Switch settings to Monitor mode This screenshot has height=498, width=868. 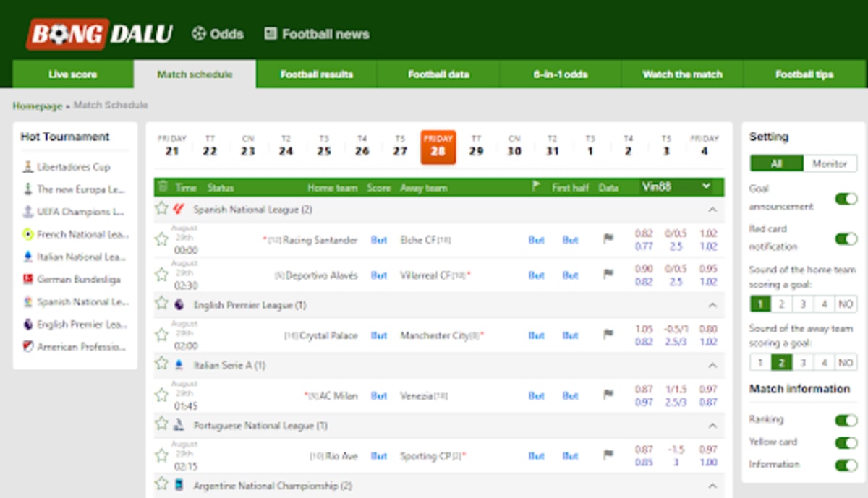pos(830,164)
